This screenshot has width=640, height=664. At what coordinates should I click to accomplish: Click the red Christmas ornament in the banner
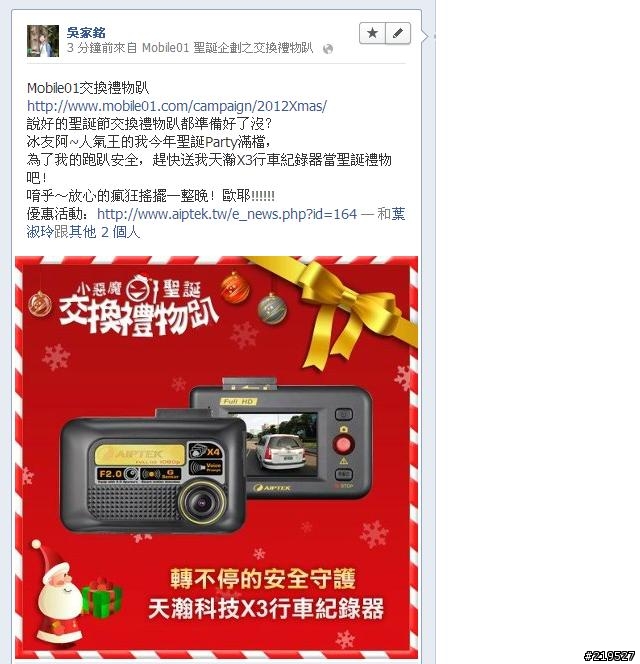point(235,288)
